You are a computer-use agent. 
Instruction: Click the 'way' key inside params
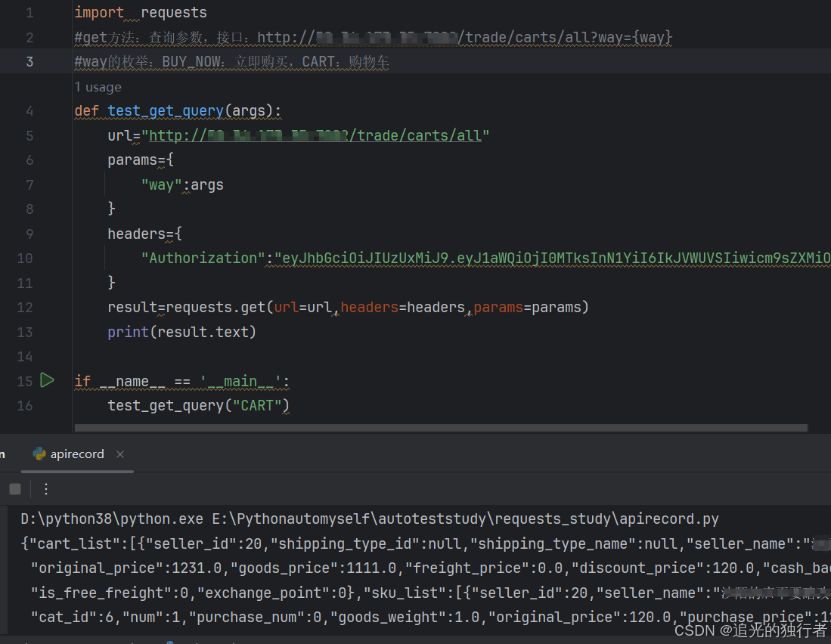[x=160, y=184]
